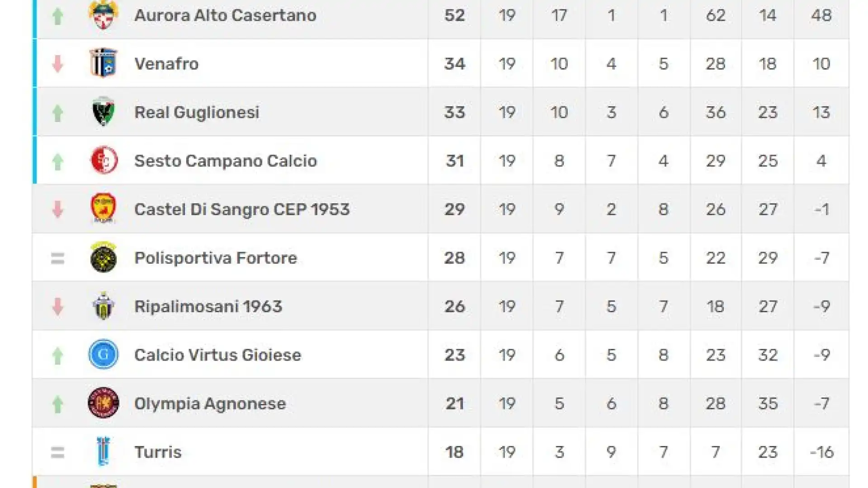
Task: Click the Turris tower crest
Action: (104, 451)
